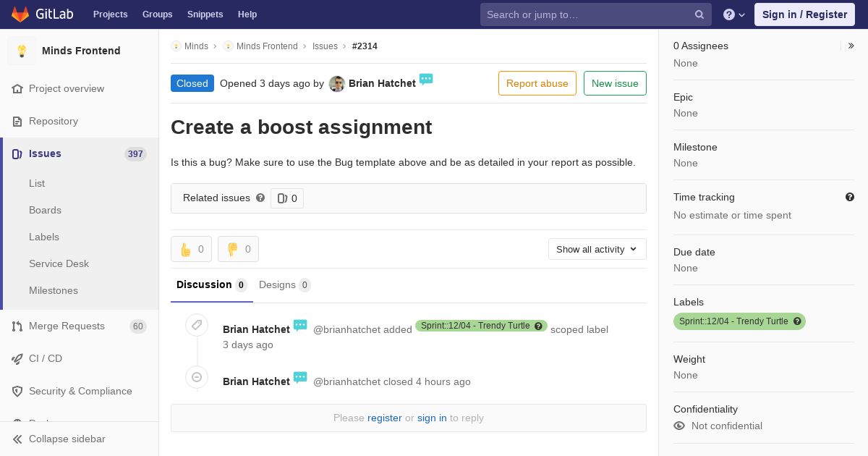868x456 pixels.
Task: Click the Time tracking help icon
Action: tap(850, 197)
